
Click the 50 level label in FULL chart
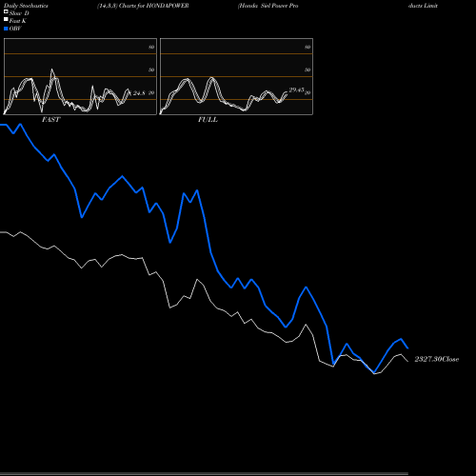point(307,69)
